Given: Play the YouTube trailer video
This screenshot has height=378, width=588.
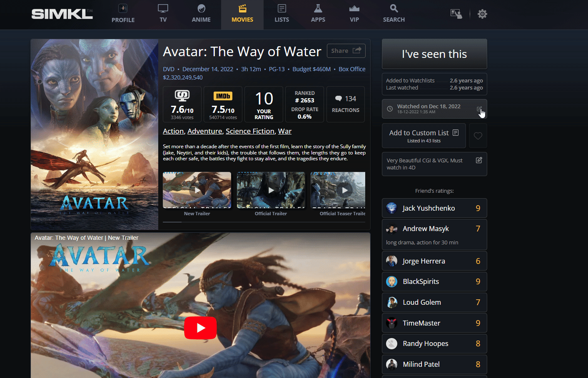Looking at the screenshot, I should [200, 328].
